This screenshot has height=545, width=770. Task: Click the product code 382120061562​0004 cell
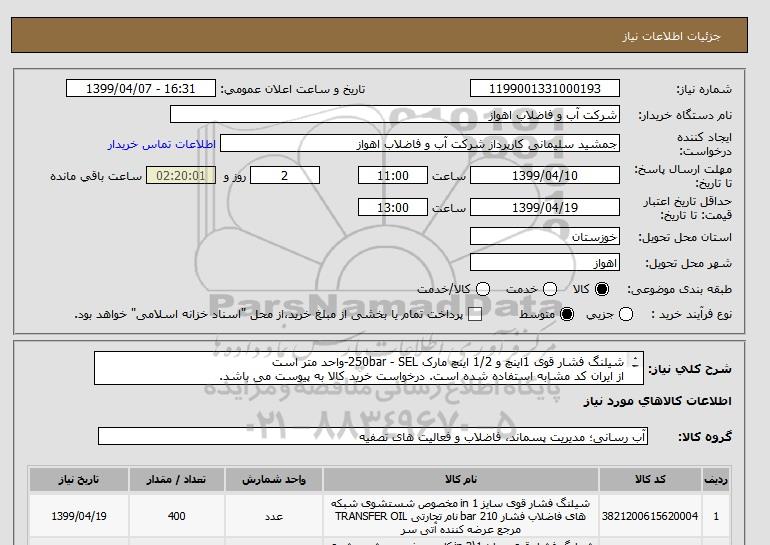pyautogui.click(x=650, y=516)
